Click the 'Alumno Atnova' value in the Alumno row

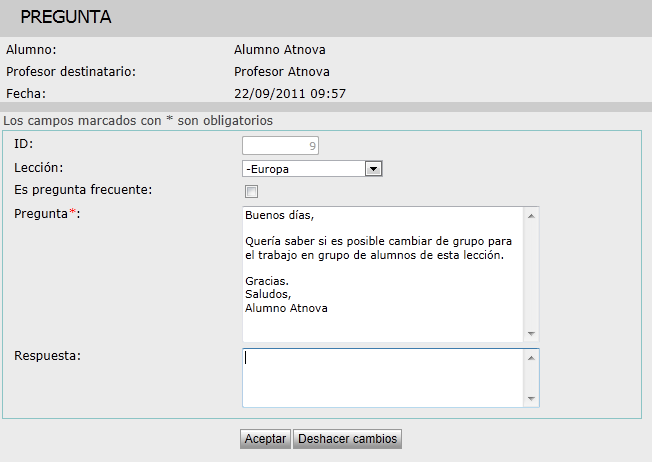279,49
